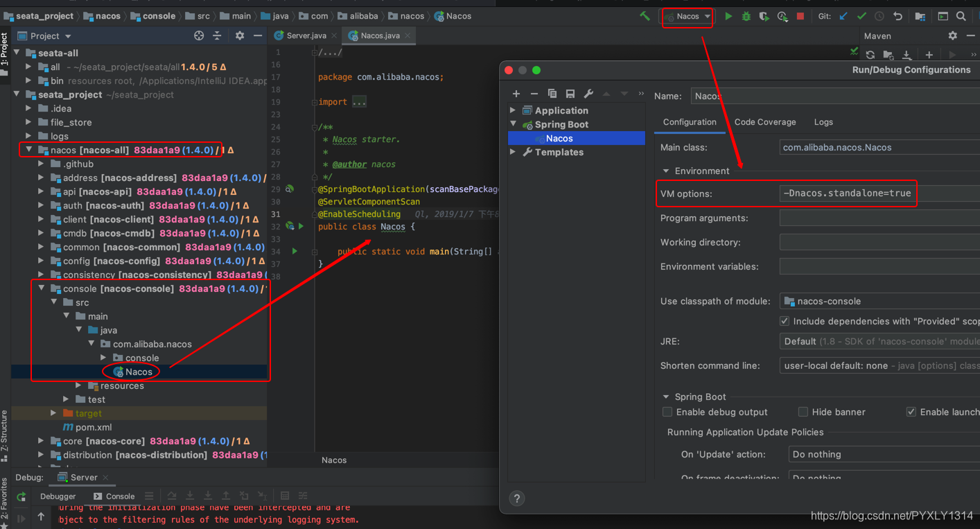The image size is (980, 529).
Task: Locate opened file in Project panel
Action: (199, 35)
